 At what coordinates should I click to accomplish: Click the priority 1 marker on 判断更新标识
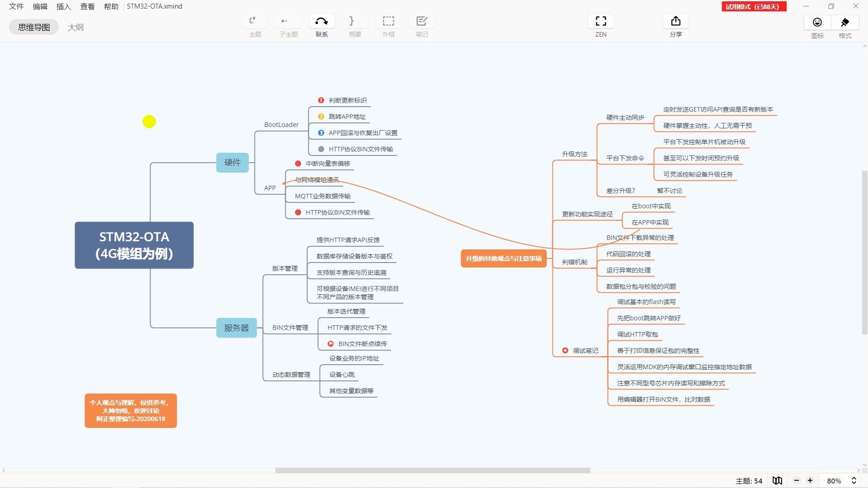coord(321,100)
